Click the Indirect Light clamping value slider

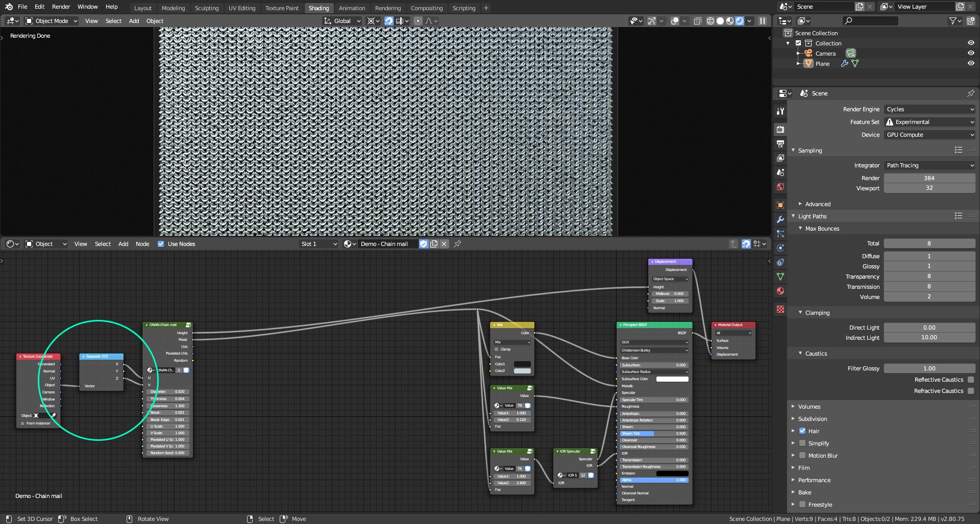click(929, 337)
